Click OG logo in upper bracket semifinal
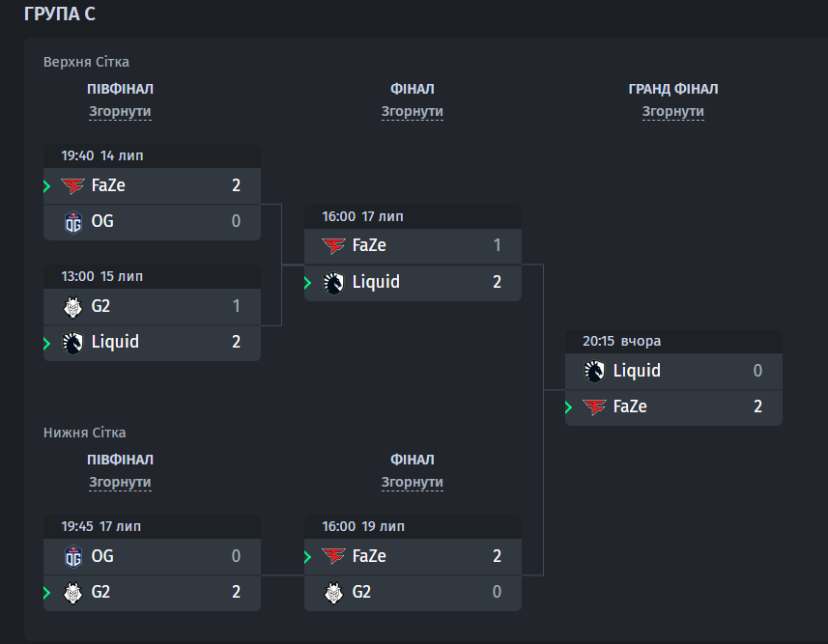This screenshot has height=644, width=828. 72,222
